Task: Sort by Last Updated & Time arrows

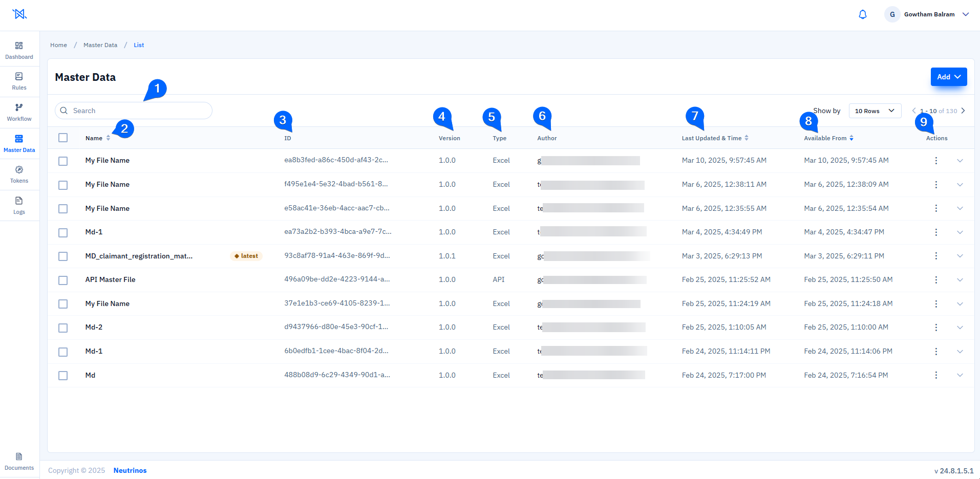Action: click(x=747, y=138)
